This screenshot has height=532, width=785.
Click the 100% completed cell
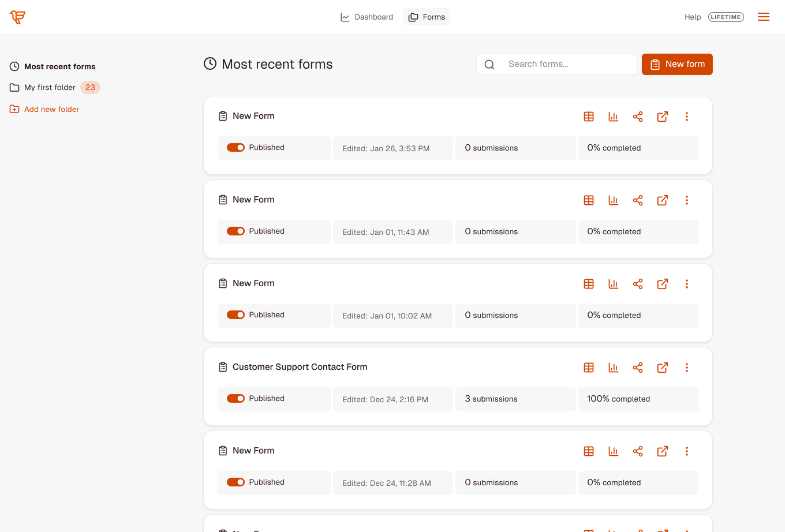638,399
